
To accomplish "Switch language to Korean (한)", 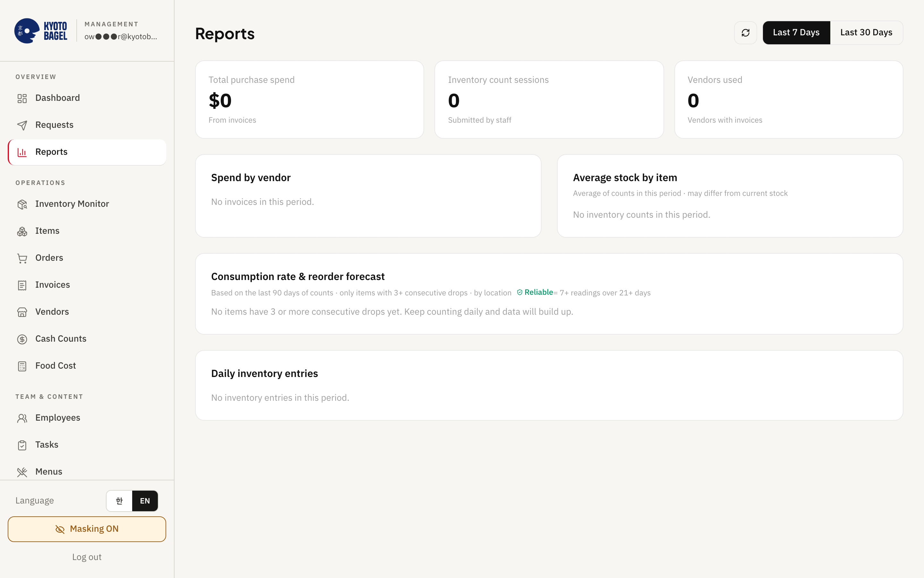I will 119,501.
